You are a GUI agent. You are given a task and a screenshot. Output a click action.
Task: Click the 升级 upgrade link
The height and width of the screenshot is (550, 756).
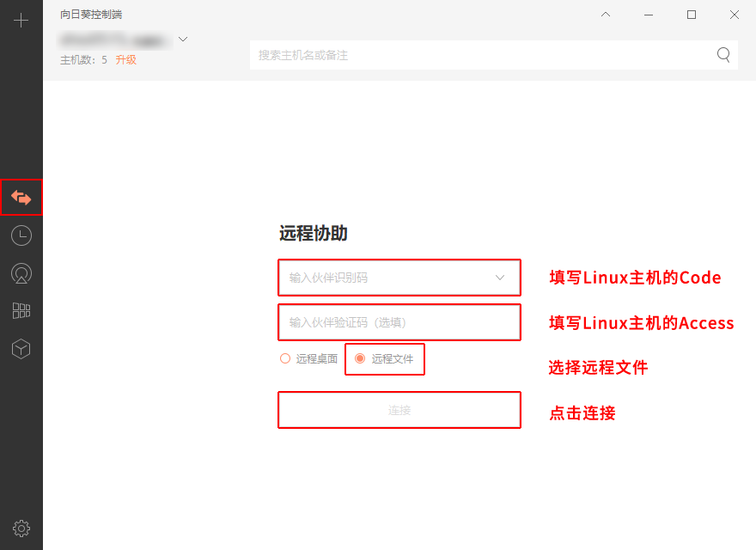(125, 60)
